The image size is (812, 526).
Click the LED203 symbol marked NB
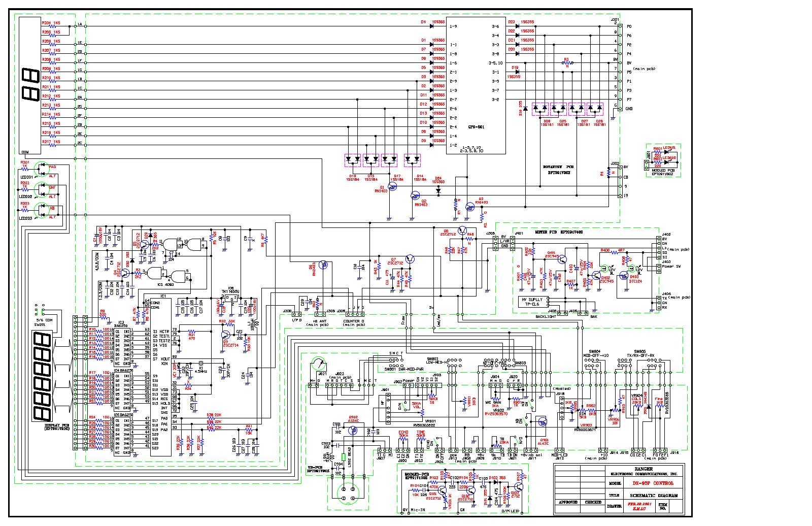click(x=41, y=211)
